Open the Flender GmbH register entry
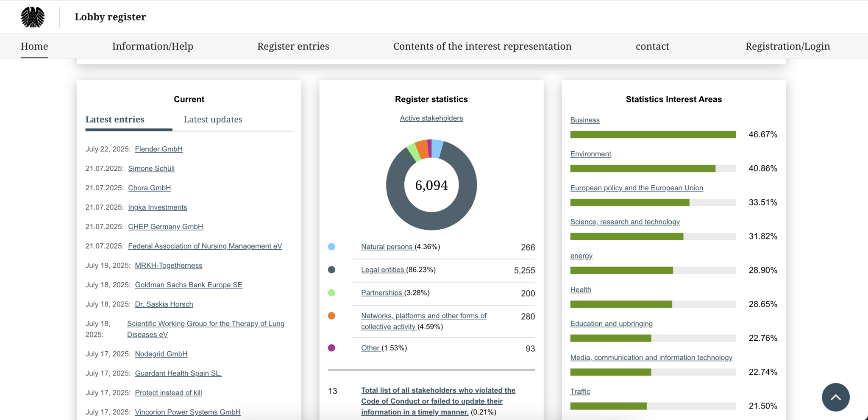Screen dimensions: 868x420 point(158,149)
